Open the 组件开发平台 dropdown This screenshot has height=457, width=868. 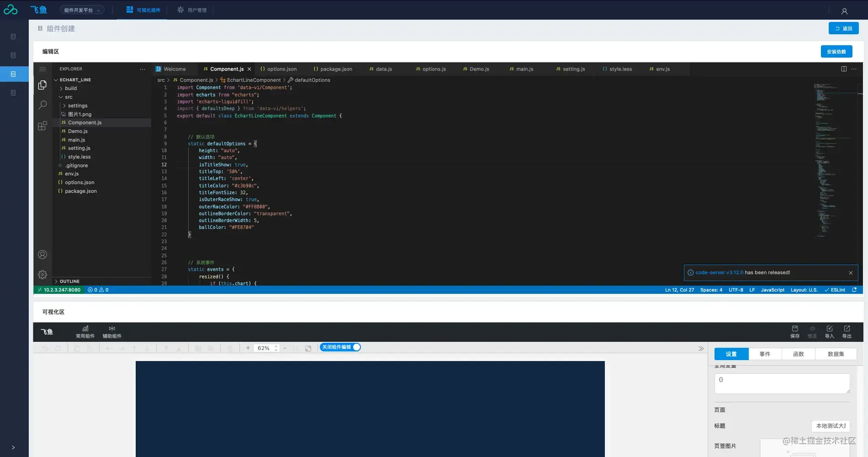[x=82, y=10]
